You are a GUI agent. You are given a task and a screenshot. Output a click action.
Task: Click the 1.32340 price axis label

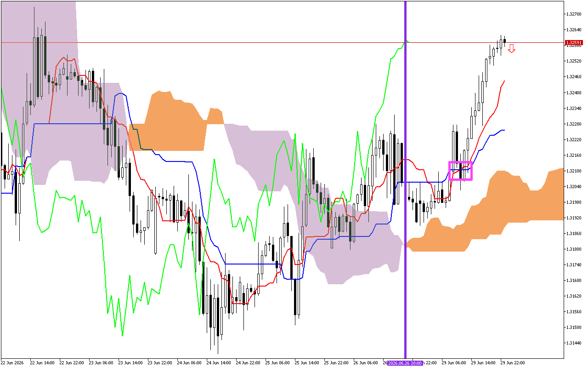tap(573, 109)
